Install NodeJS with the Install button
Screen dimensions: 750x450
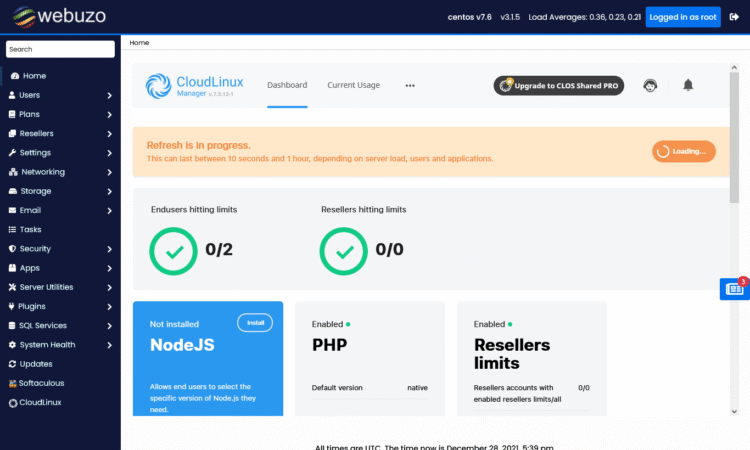(x=255, y=323)
